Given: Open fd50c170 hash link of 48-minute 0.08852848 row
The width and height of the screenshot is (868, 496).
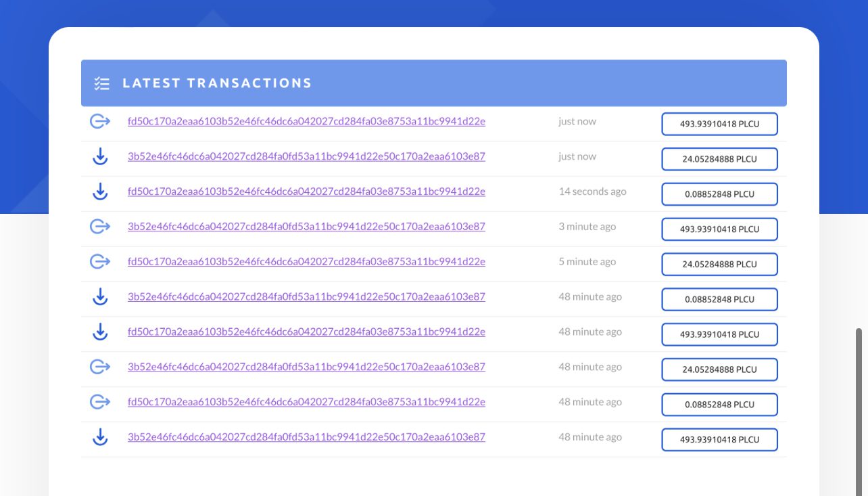Looking at the screenshot, I should click(x=306, y=402).
